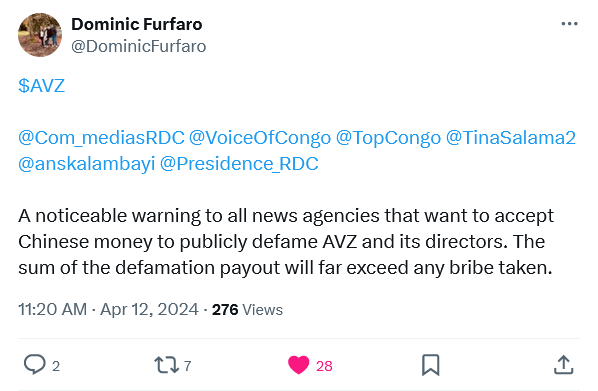This screenshot has height=391, width=598.
Task: Open the @TinaSalama2 mention
Action: tap(511, 138)
